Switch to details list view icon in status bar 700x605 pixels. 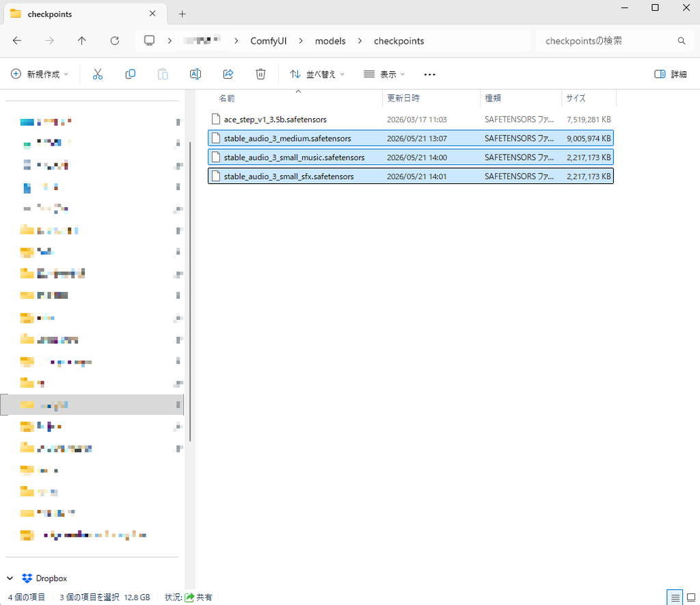coord(675,597)
